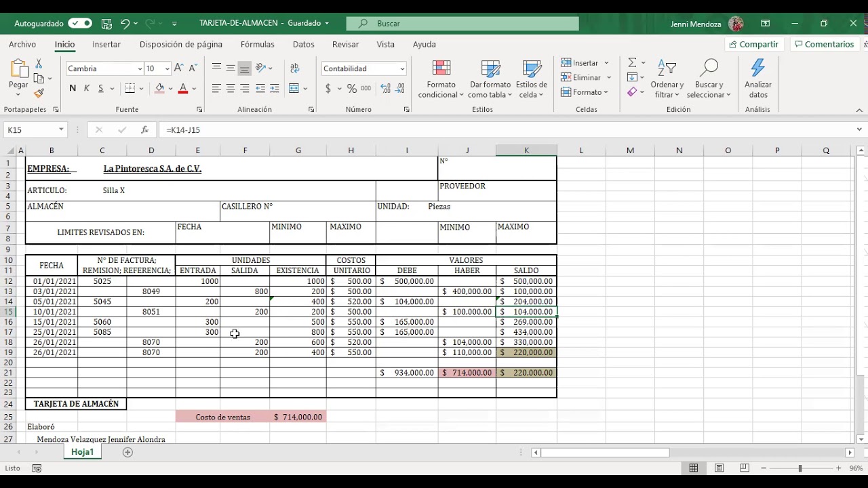The image size is (868, 488).
Task: Open Buscar y seleccionar menu
Action: coord(709,79)
